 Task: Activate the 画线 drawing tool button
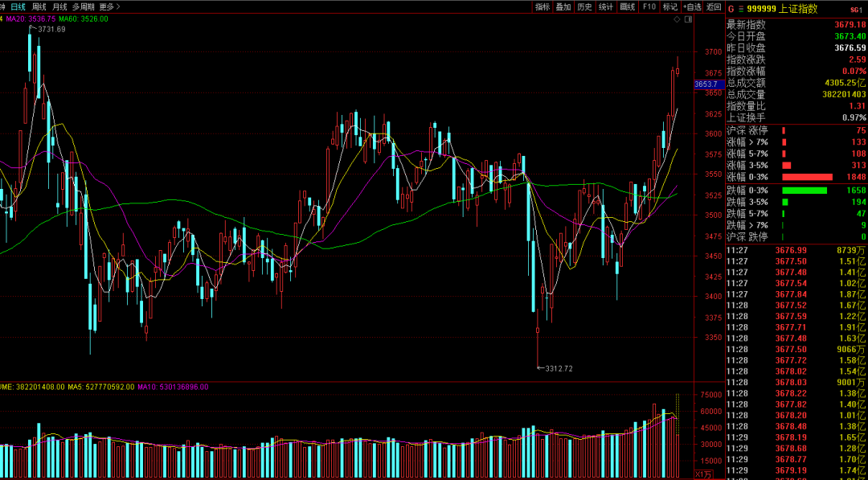[627, 6]
